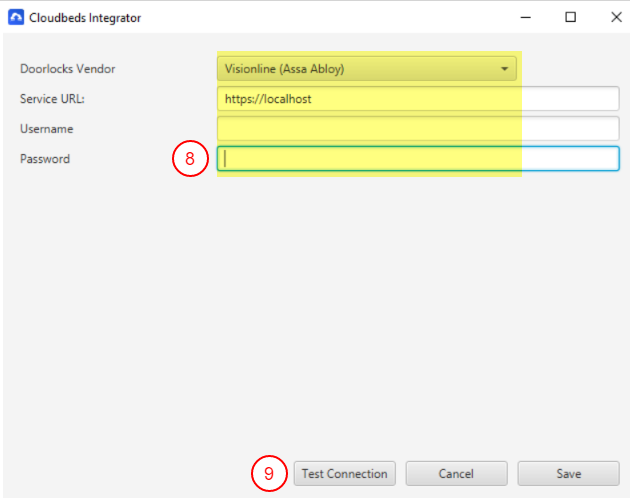The height and width of the screenshot is (500, 630).
Task: Click the red circled number 9 marker
Action: pyautogui.click(x=268, y=473)
